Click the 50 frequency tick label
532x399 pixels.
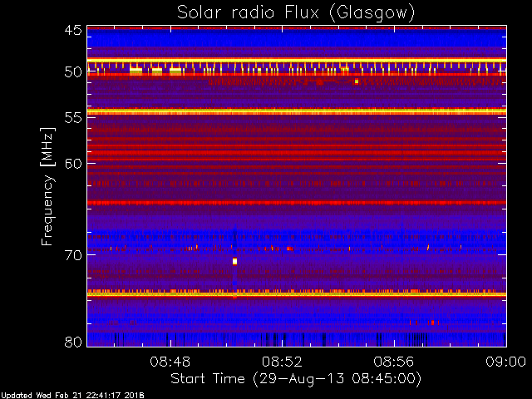(73, 72)
